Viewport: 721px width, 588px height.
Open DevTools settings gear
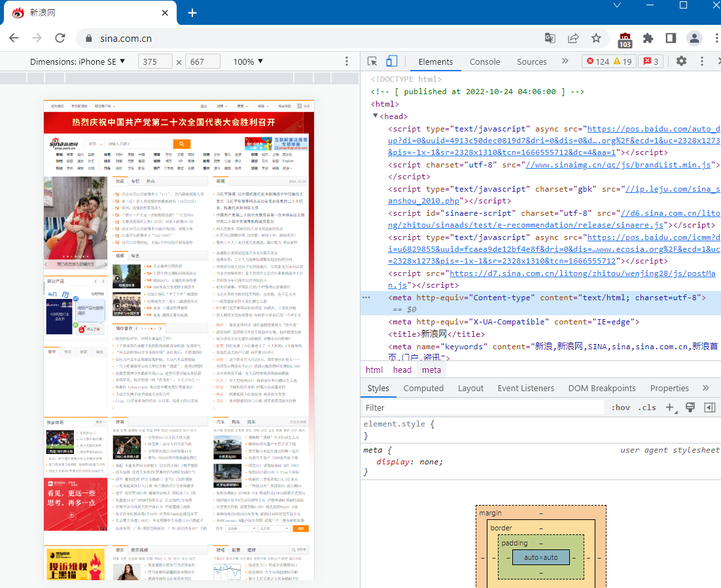pyautogui.click(x=682, y=61)
